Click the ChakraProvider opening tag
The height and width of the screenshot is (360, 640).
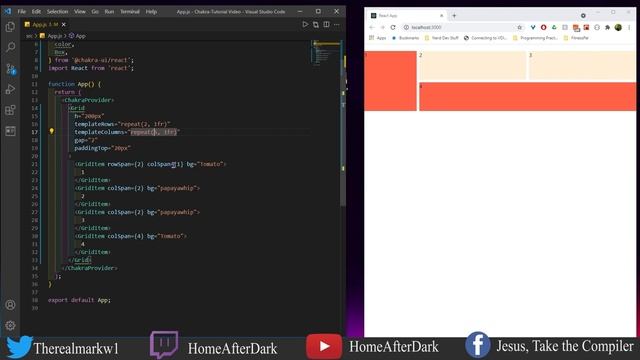[x=88, y=100]
